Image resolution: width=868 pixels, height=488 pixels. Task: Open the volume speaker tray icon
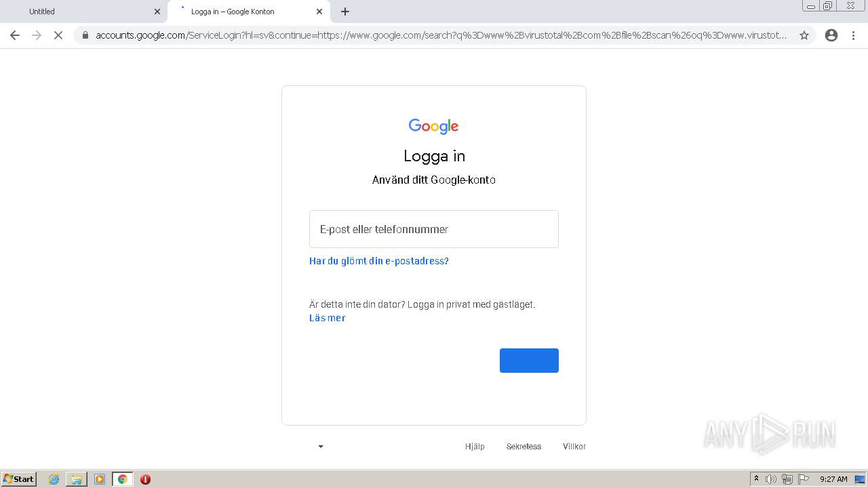tap(771, 479)
